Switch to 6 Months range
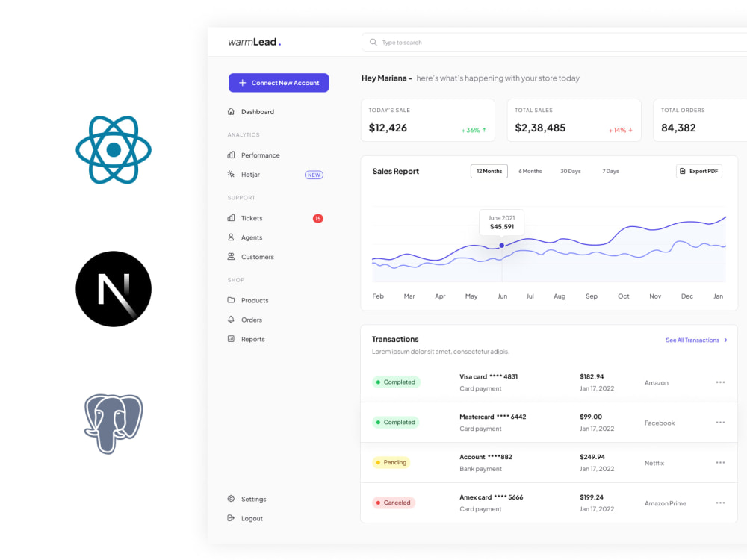This screenshot has height=560, width=747. (x=530, y=172)
